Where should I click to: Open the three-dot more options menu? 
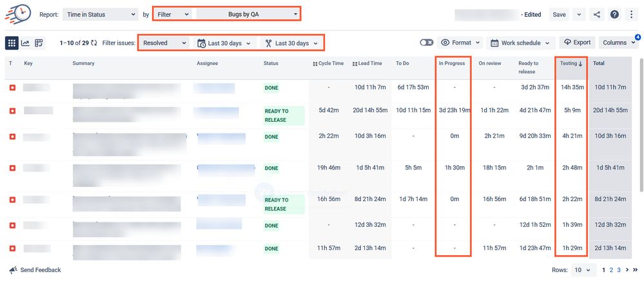coord(632,14)
